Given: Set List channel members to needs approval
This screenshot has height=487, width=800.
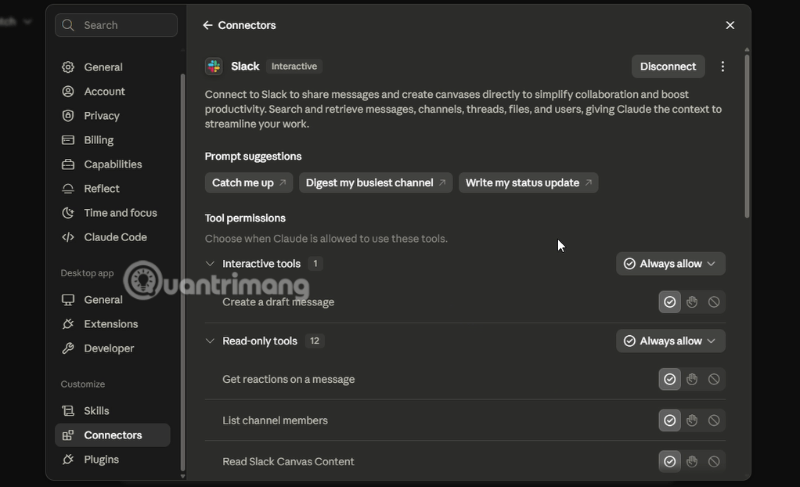Looking at the screenshot, I should click(x=692, y=420).
